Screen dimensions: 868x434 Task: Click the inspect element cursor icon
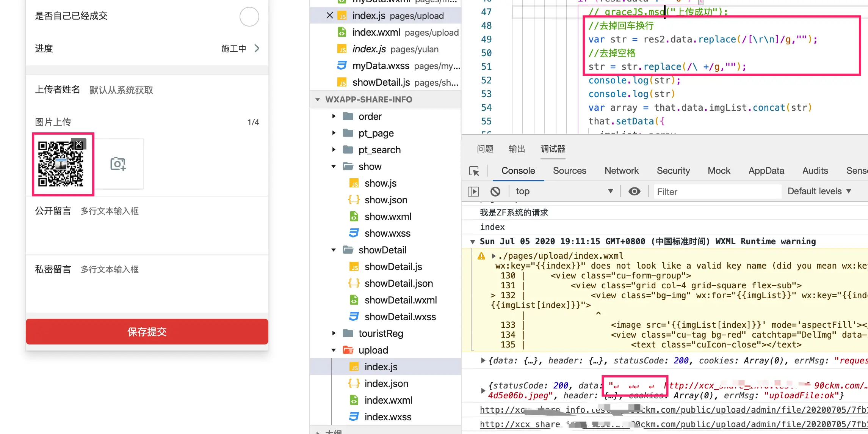click(474, 171)
